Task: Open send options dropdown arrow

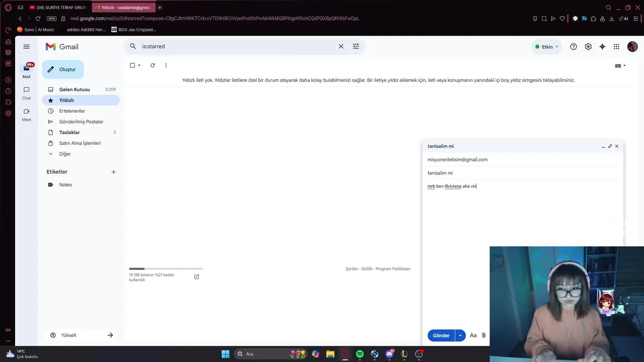Action: click(460, 335)
